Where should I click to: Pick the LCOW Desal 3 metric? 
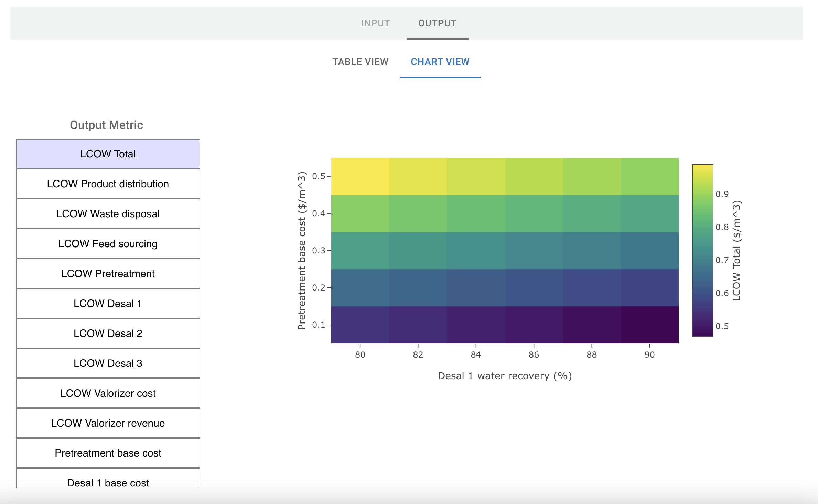[x=108, y=363]
